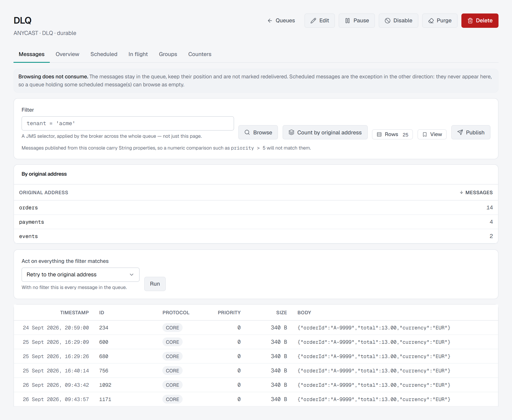This screenshot has width=512, height=420.
Task: Select the payments address row
Action: [256, 222]
